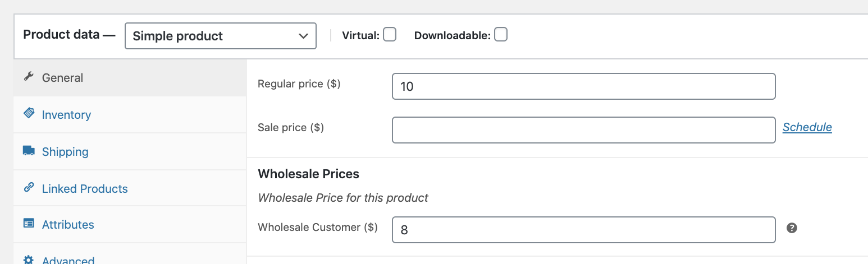The width and height of the screenshot is (868, 264).
Task: Switch to the Inventory tab
Action: 66,115
